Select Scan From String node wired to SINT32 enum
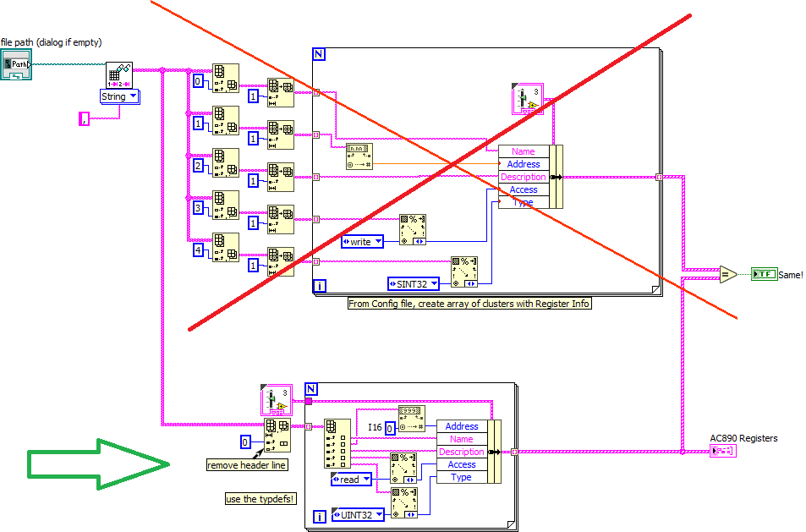The height and width of the screenshot is (532, 806). click(464, 271)
